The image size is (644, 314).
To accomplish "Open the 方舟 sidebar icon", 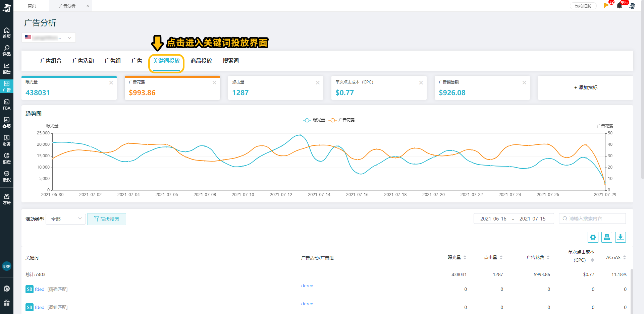I will pyautogui.click(x=7, y=199).
